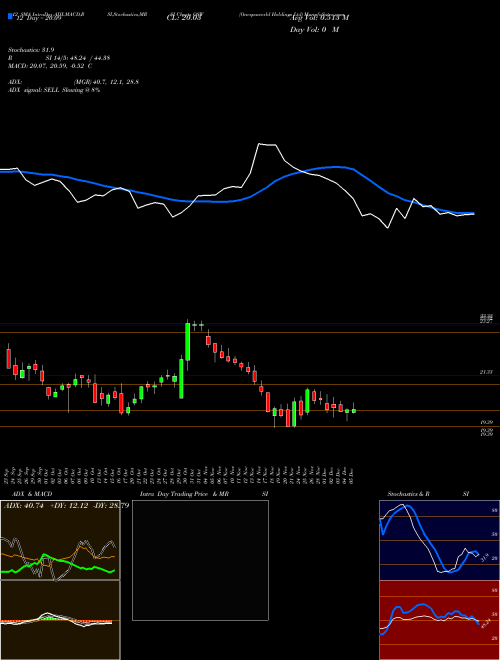The width and height of the screenshot is (500, 660).
Task: Click the 'Avg Vol: 0.313 M' label
Action: coord(319,18)
